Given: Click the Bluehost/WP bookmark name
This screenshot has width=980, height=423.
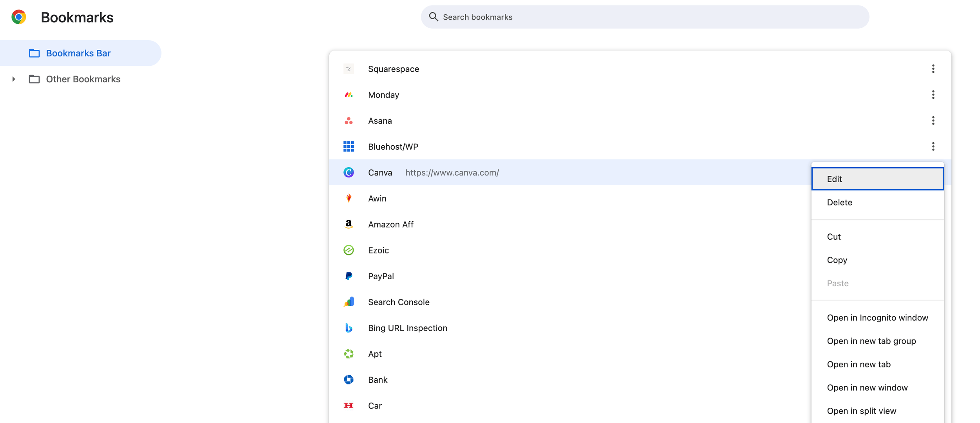Looking at the screenshot, I should coord(393,146).
